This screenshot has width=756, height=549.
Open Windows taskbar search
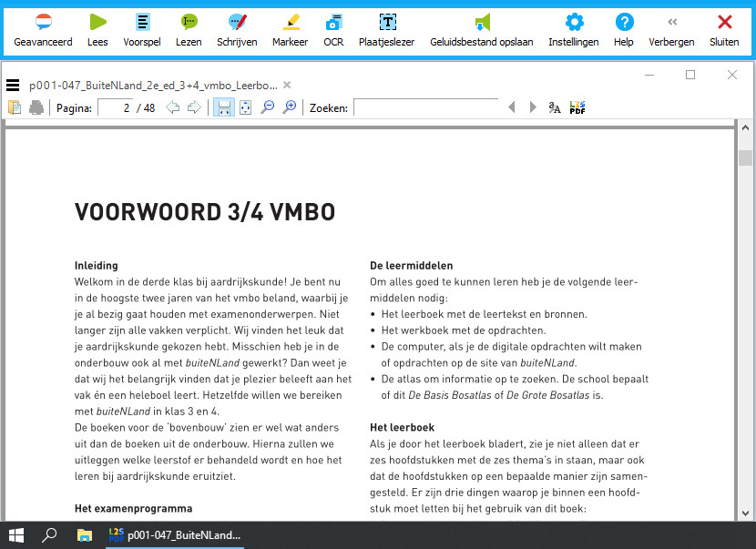(49, 535)
